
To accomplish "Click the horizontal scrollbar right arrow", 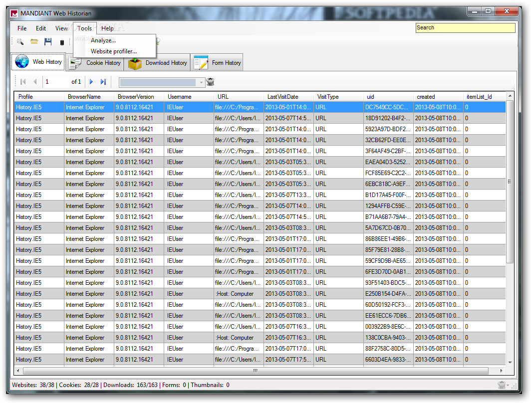I will (x=501, y=371).
